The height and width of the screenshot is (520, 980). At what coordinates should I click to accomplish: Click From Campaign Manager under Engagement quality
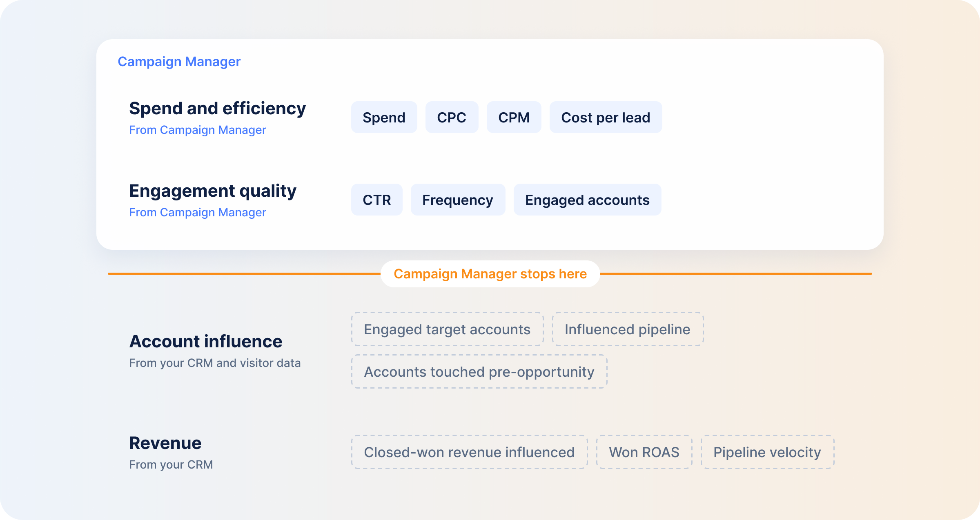tap(198, 212)
